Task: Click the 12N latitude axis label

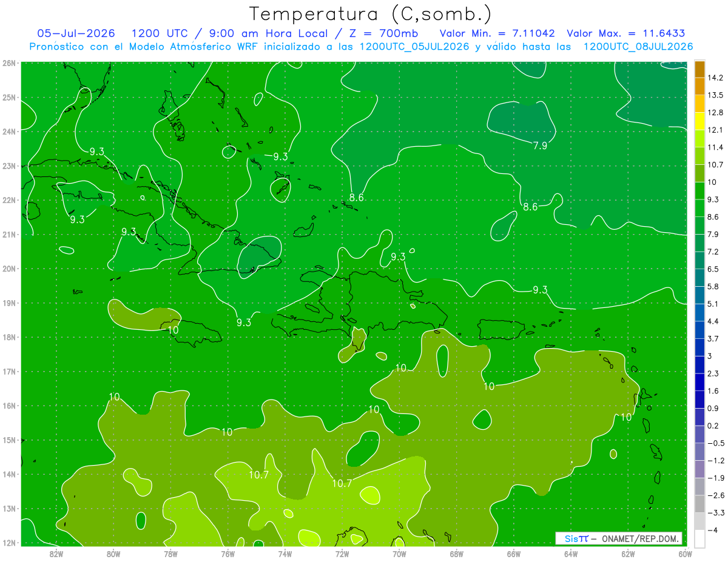Action: point(8,543)
